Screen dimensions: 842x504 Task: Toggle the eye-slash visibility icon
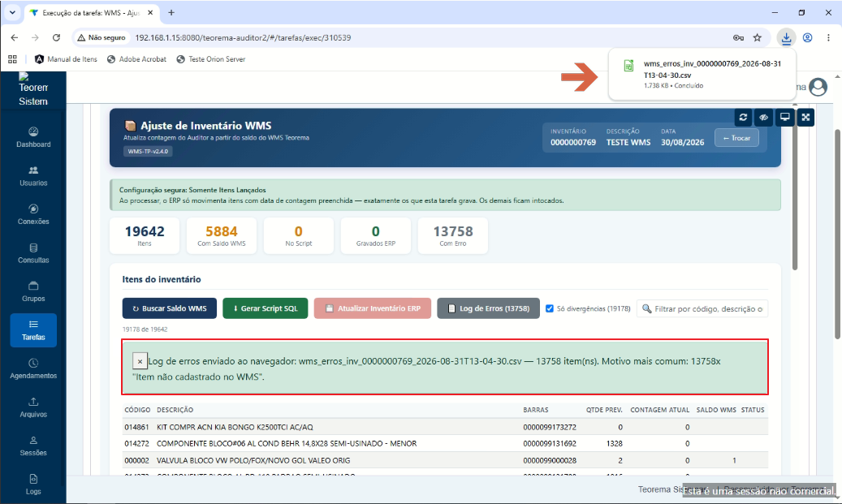pos(763,117)
